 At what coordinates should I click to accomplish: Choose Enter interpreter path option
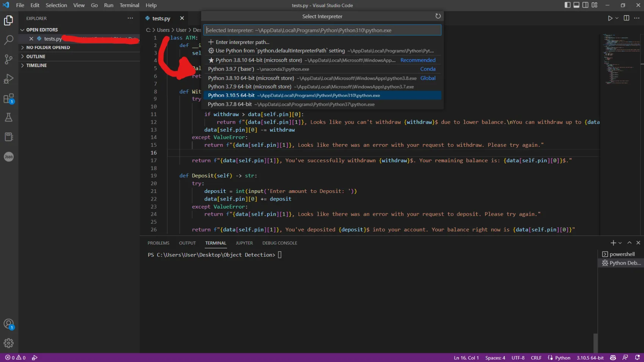[242, 42]
